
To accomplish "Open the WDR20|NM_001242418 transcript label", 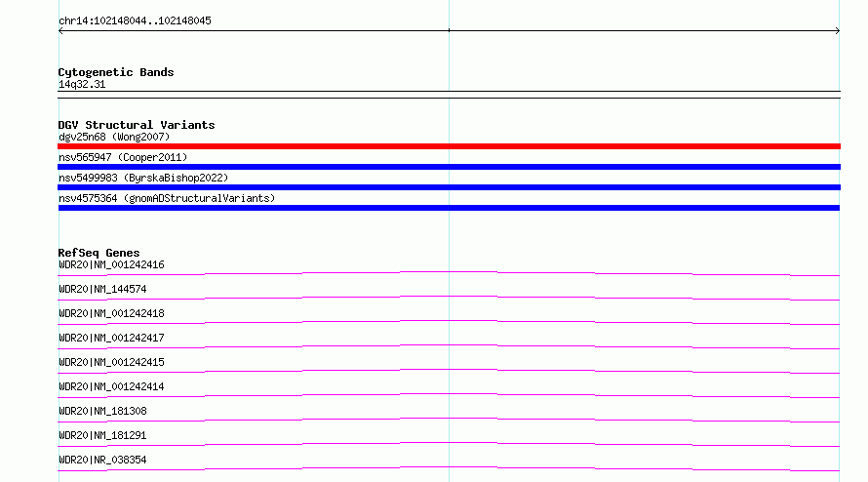I will coord(111,313).
